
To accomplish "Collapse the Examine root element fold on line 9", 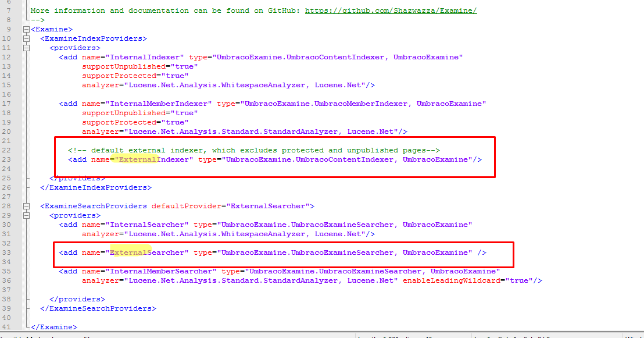I will [26, 29].
